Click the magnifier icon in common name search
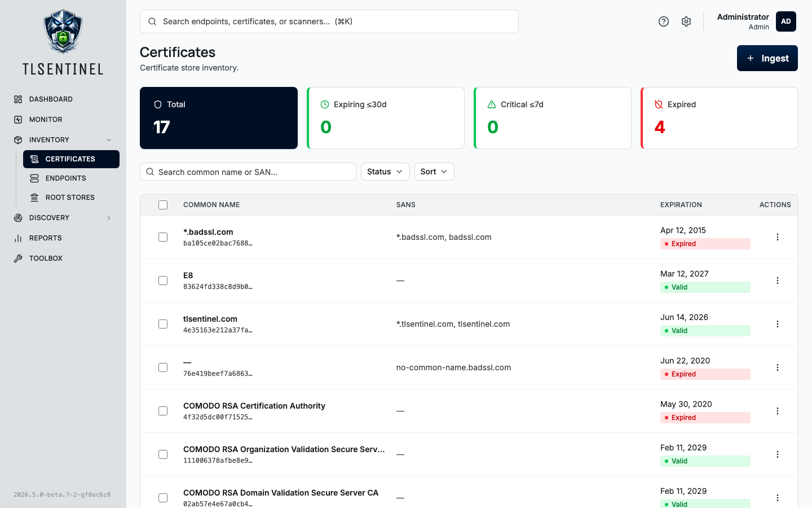This screenshot has width=812, height=508. click(x=150, y=172)
